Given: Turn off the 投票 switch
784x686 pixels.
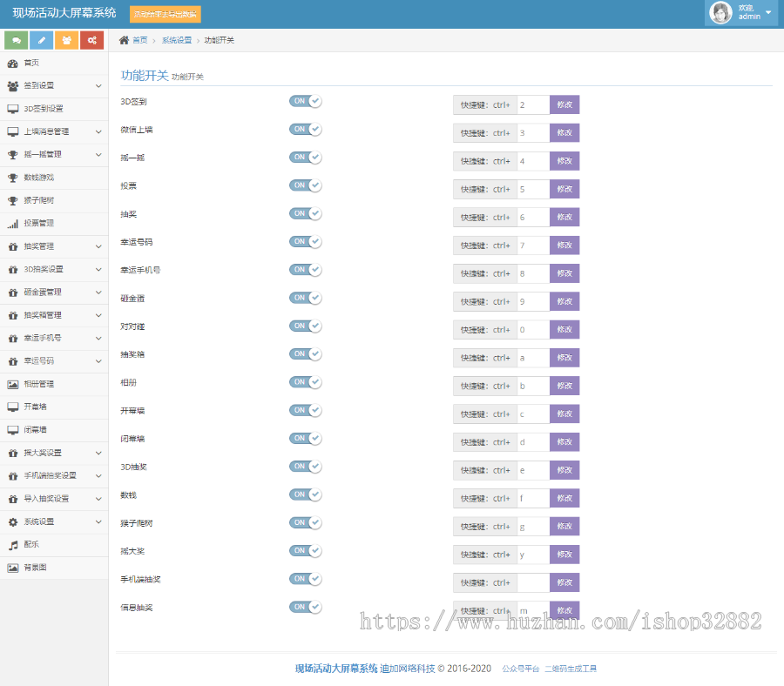Looking at the screenshot, I should [x=305, y=185].
